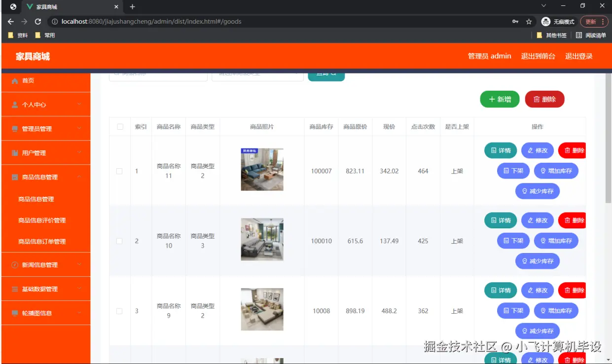Open a new browser tab with plus icon
The image size is (612, 364).
132,7
